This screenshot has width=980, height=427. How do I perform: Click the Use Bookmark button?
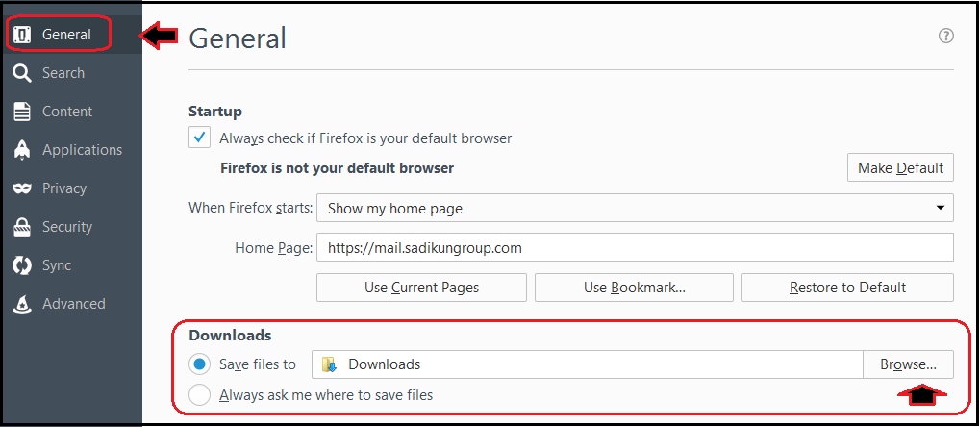point(635,288)
